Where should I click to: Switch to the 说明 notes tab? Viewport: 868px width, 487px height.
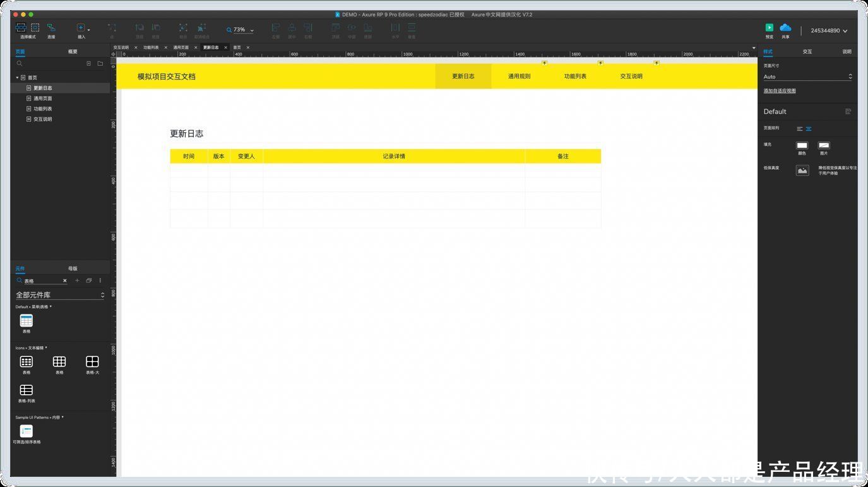847,52
